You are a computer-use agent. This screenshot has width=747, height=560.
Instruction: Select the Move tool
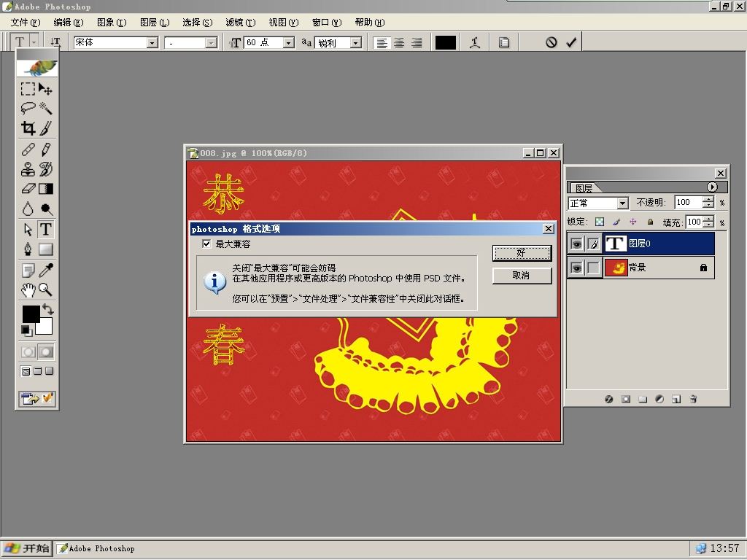46,89
